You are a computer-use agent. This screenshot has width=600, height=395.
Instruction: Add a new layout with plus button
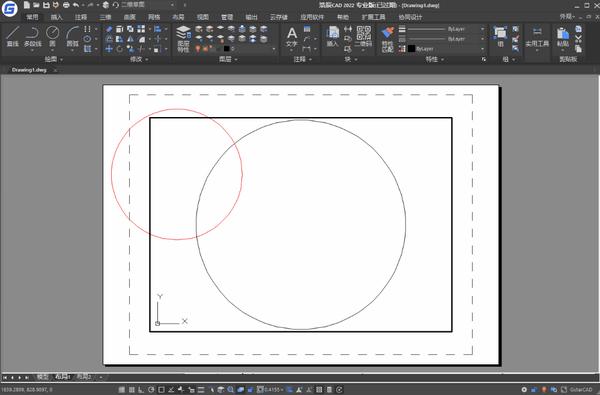[x=101, y=377]
